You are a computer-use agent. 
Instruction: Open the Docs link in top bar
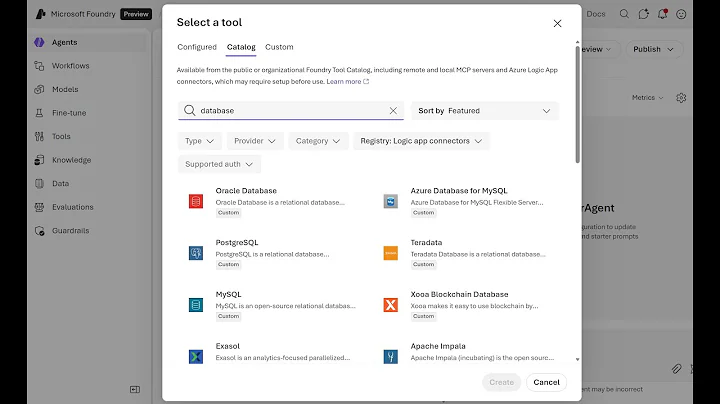point(596,14)
